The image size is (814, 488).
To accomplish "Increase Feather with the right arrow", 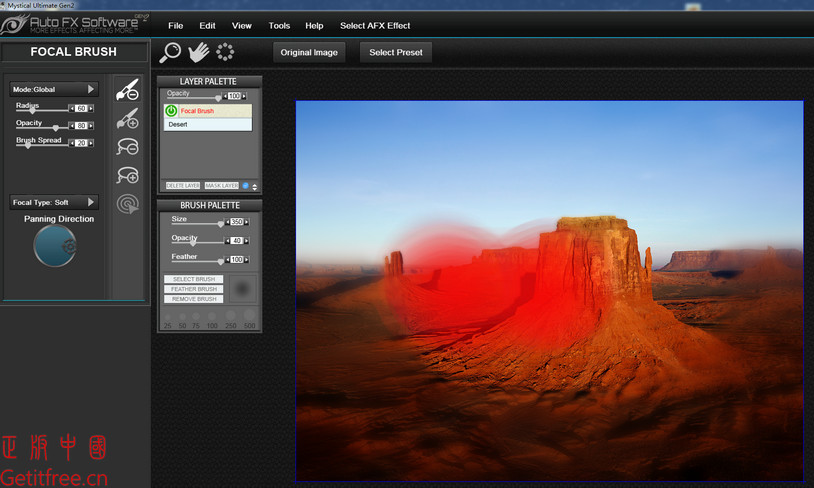I will click(246, 260).
